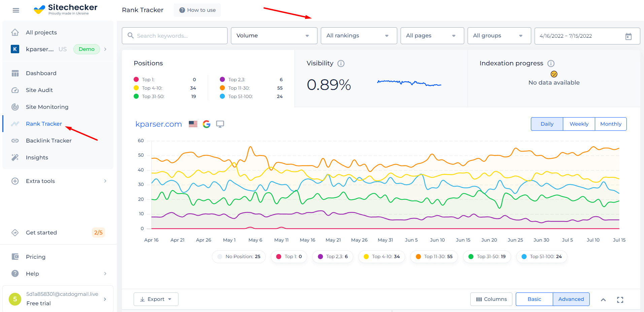Open the date range calendar icon

tap(629, 36)
